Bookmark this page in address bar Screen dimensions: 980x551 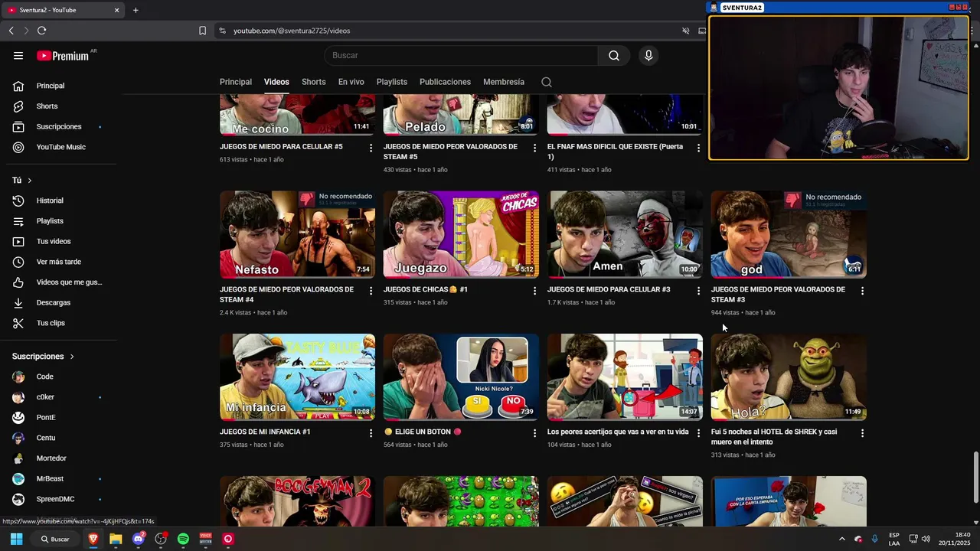coord(202,31)
